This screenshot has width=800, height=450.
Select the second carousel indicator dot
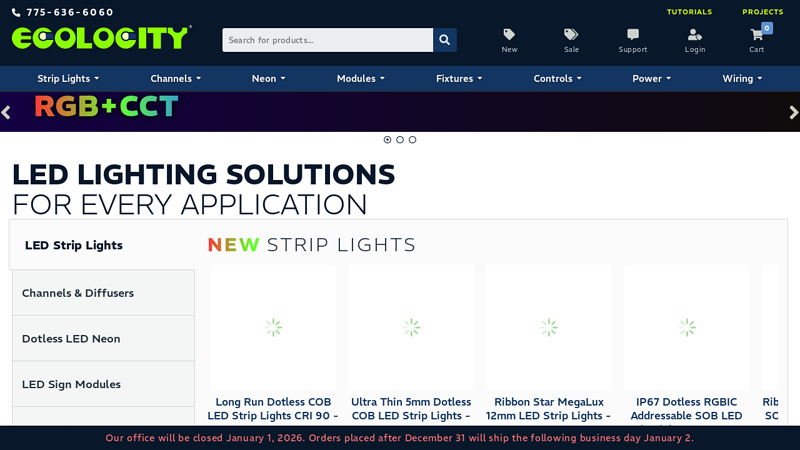400,140
